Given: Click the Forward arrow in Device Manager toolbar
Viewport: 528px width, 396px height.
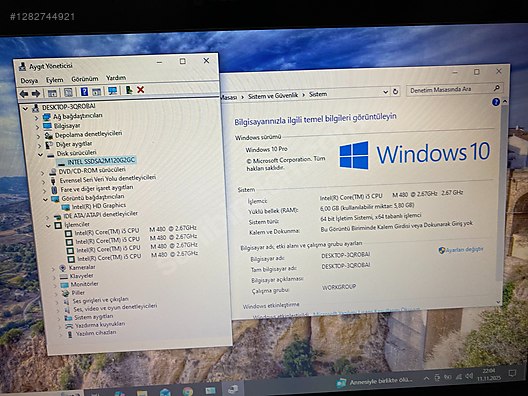Looking at the screenshot, I should pos(36,93).
